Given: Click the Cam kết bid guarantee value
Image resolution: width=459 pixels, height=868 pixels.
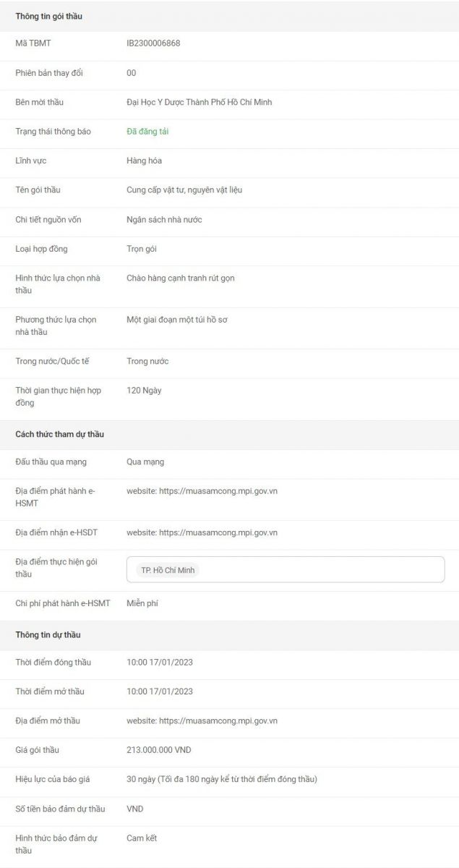Looking at the screenshot, I should click(x=142, y=838).
